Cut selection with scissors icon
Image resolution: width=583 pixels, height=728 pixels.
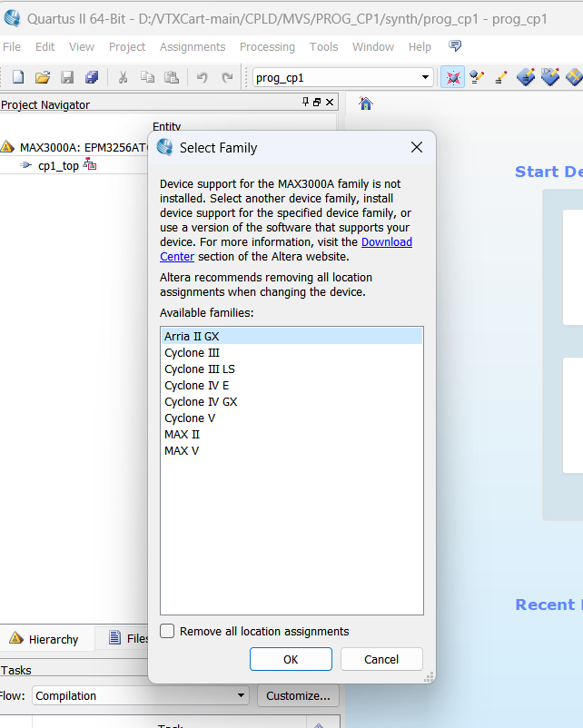pyautogui.click(x=124, y=77)
